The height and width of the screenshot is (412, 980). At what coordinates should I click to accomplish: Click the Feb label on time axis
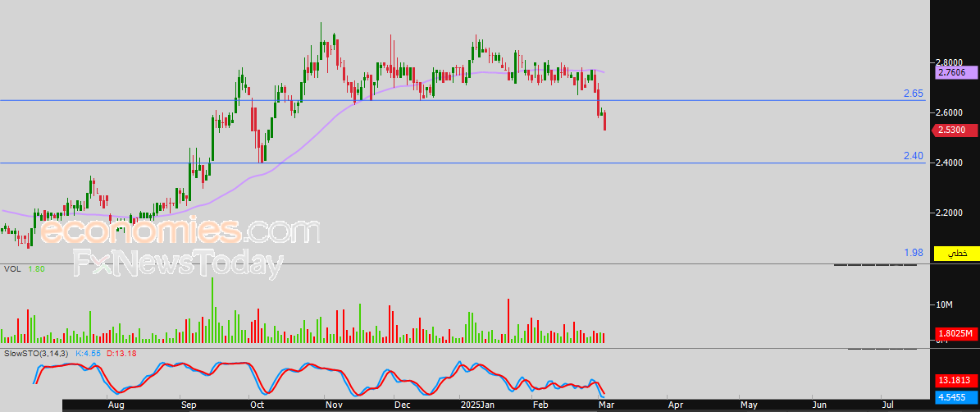click(540, 405)
